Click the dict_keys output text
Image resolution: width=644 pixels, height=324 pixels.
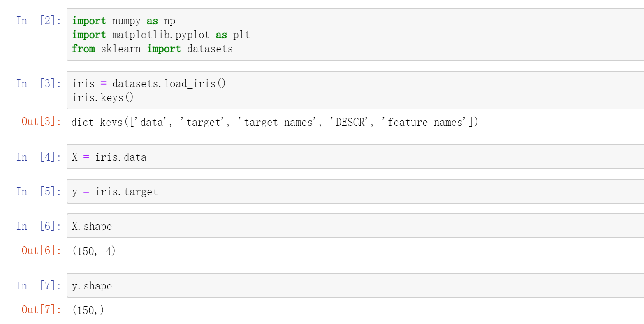pos(274,123)
